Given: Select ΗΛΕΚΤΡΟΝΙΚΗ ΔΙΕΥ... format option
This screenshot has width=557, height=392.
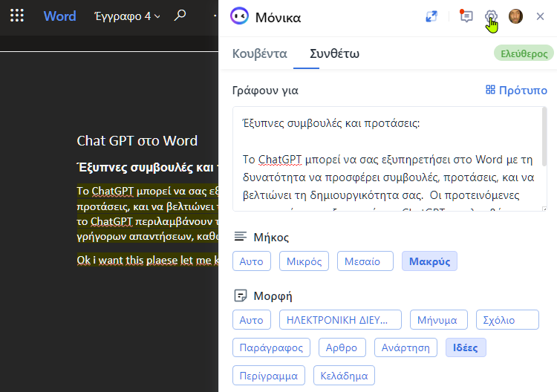Looking at the screenshot, I should coord(340,319).
